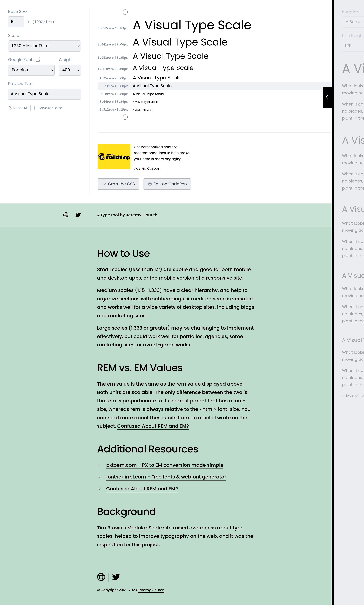Open the Scale dropdown showing Major Third

pyautogui.click(x=44, y=46)
